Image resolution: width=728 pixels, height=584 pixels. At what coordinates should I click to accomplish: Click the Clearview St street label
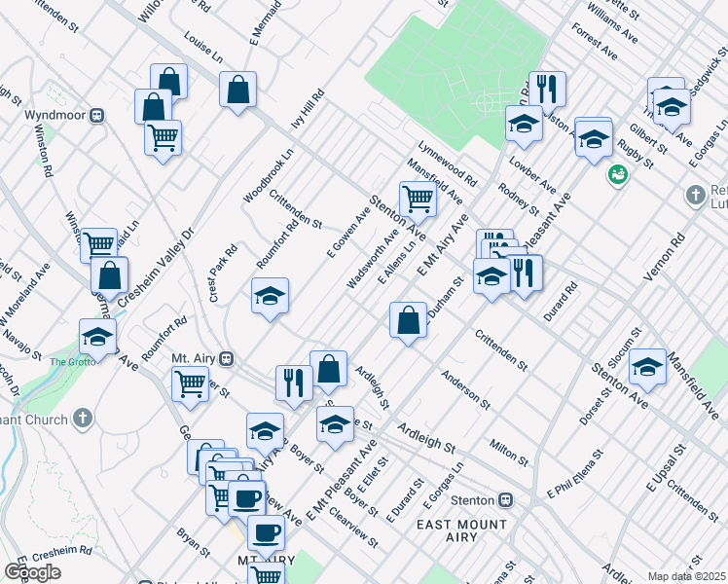pos(354,527)
